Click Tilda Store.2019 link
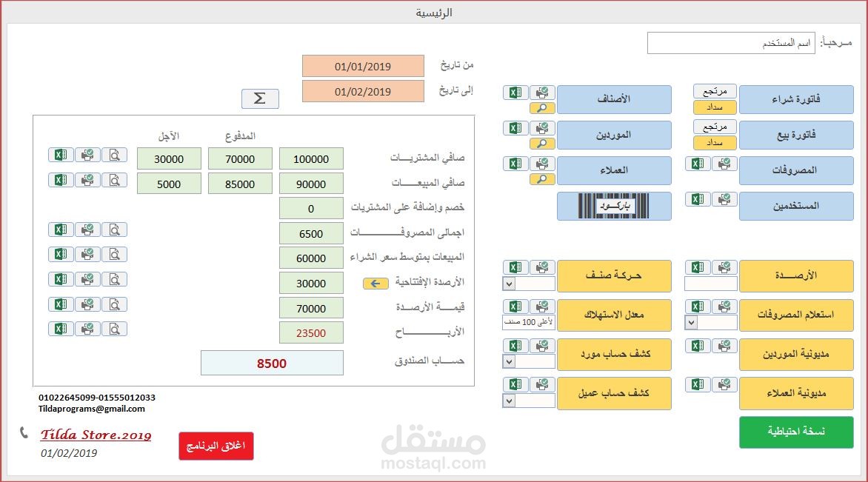Image resolution: width=868 pixels, height=482 pixels. [x=96, y=435]
